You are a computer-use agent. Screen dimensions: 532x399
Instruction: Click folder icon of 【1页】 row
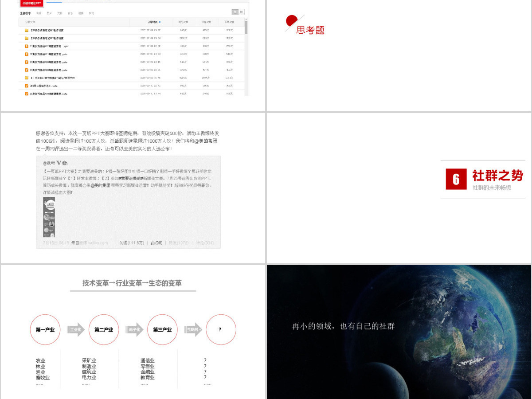(x=27, y=78)
